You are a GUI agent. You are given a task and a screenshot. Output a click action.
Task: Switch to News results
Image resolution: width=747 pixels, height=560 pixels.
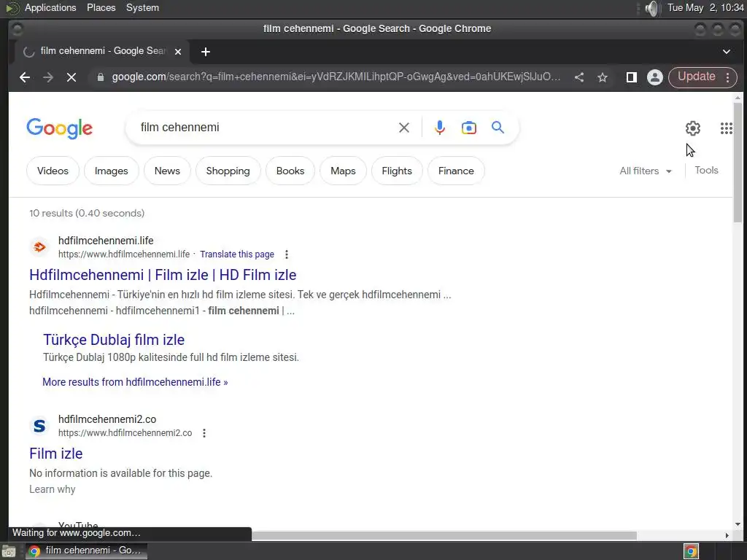167,171
